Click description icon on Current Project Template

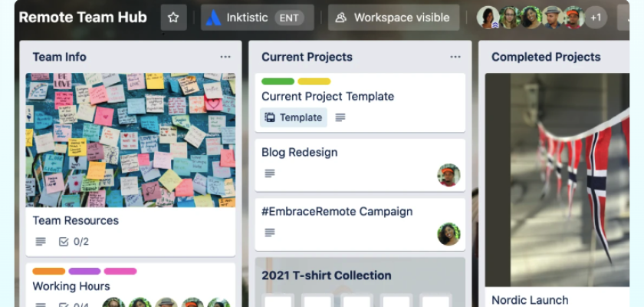point(340,117)
